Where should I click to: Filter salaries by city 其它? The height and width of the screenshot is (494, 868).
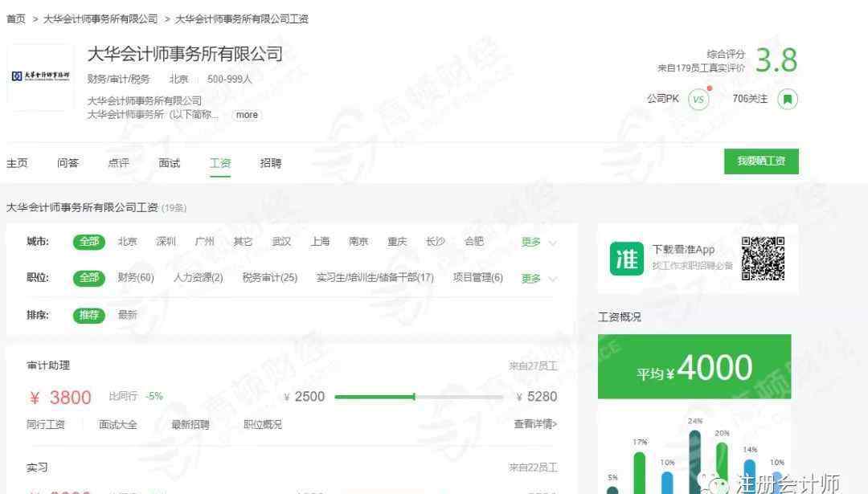point(243,242)
